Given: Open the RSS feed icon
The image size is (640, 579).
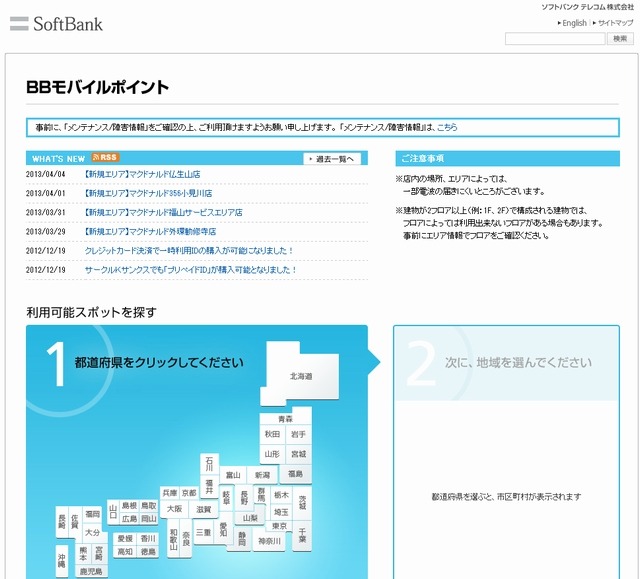Looking at the screenshot, I should click(x=105, y=158).
